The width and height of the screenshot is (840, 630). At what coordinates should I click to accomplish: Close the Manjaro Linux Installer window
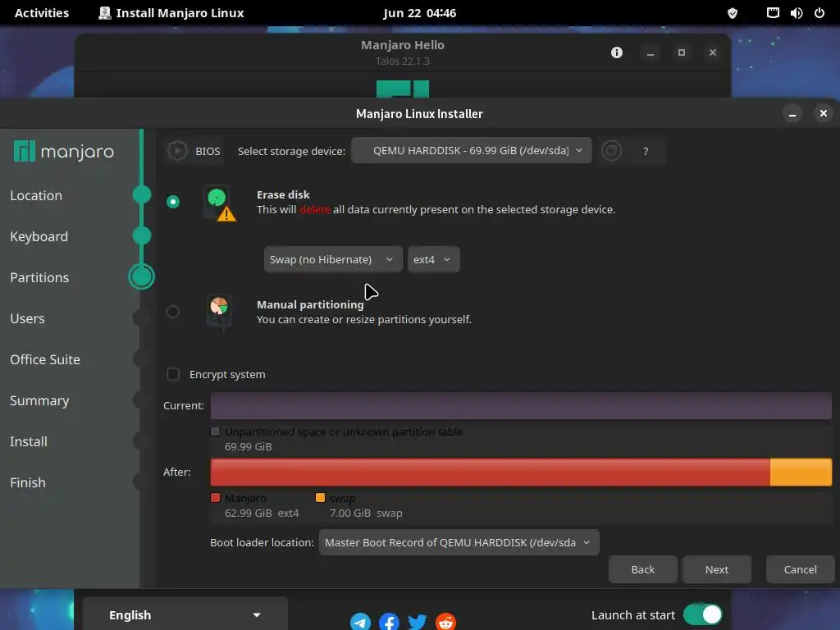pos(824,113)
